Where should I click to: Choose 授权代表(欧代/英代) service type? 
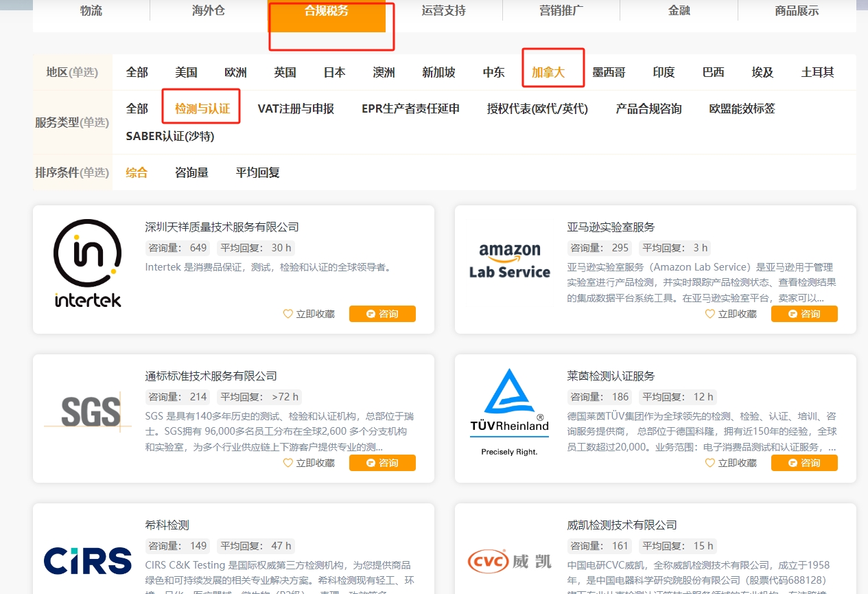point(537,108)
